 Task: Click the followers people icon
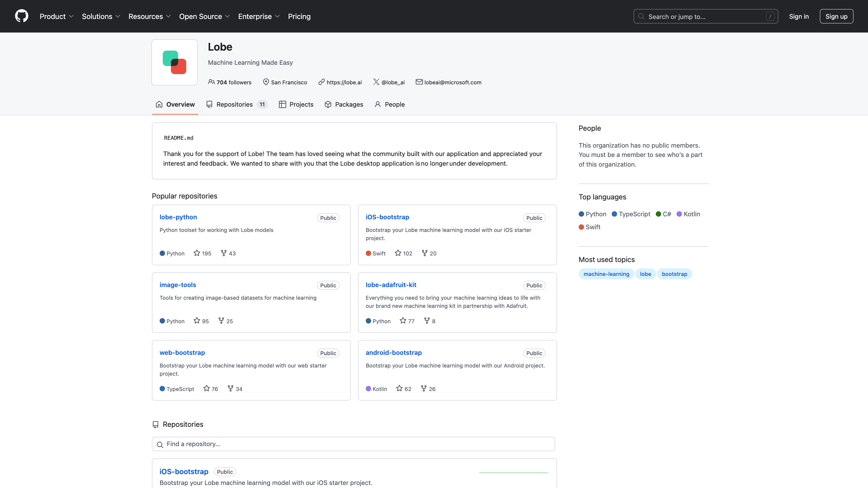tap(211, 82)
